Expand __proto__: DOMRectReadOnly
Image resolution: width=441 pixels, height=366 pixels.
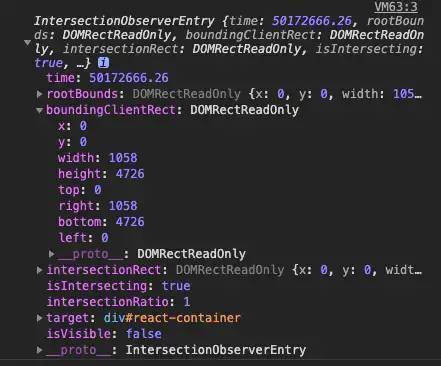click(x=52, y=254)
